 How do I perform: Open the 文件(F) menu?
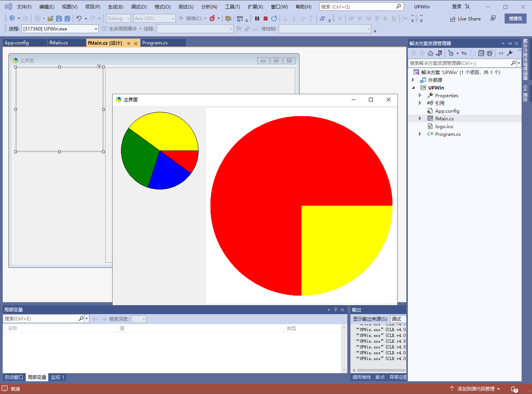pyautogui.click(x=24, y=7)
